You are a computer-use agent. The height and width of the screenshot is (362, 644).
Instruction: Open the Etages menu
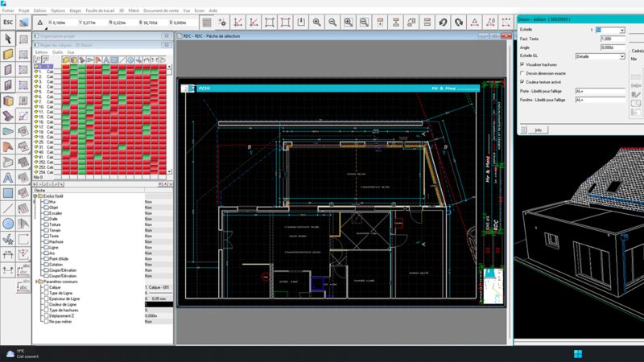click(x=75, y=10)
